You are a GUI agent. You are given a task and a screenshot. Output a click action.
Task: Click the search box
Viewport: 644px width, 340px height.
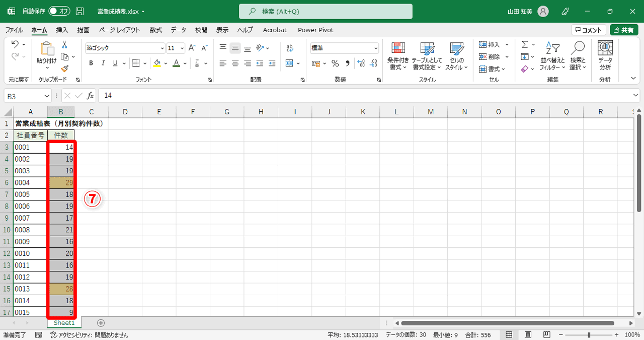coord(326,11)
